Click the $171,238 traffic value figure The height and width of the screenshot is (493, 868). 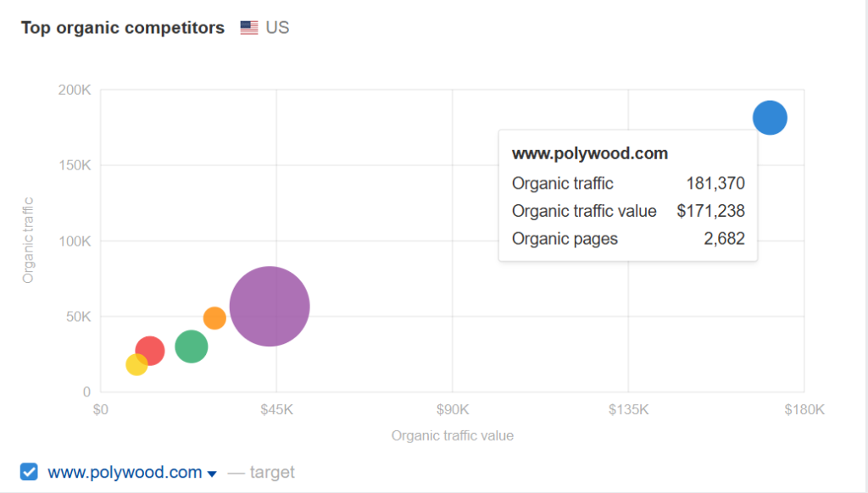(x=711, y=211)
